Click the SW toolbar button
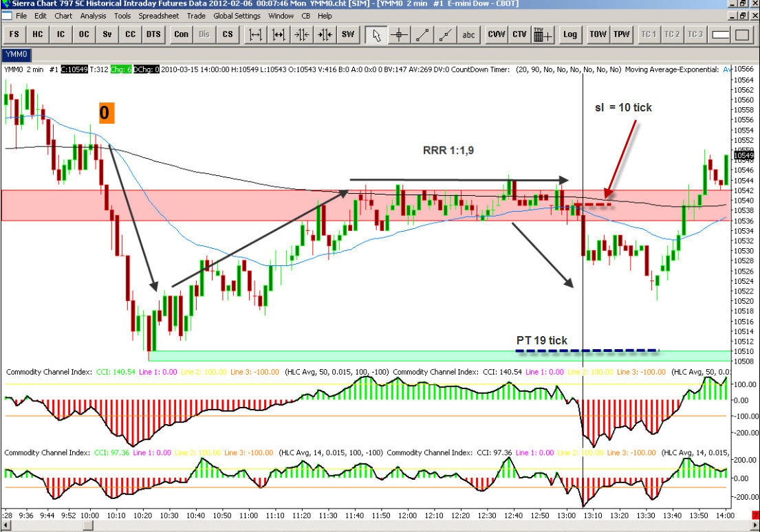The image size is (760, 532). pos(348,34)
